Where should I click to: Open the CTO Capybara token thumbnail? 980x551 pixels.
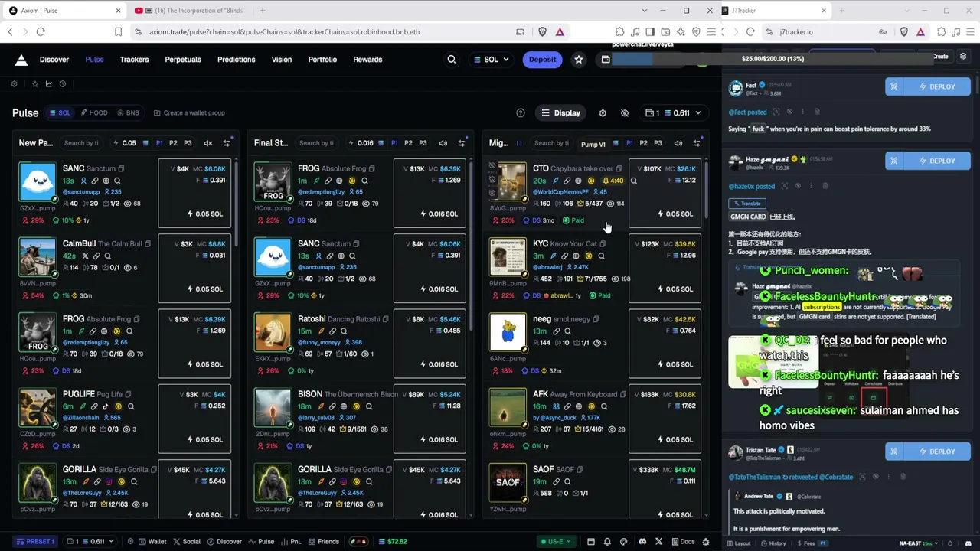tap(508, 181)
